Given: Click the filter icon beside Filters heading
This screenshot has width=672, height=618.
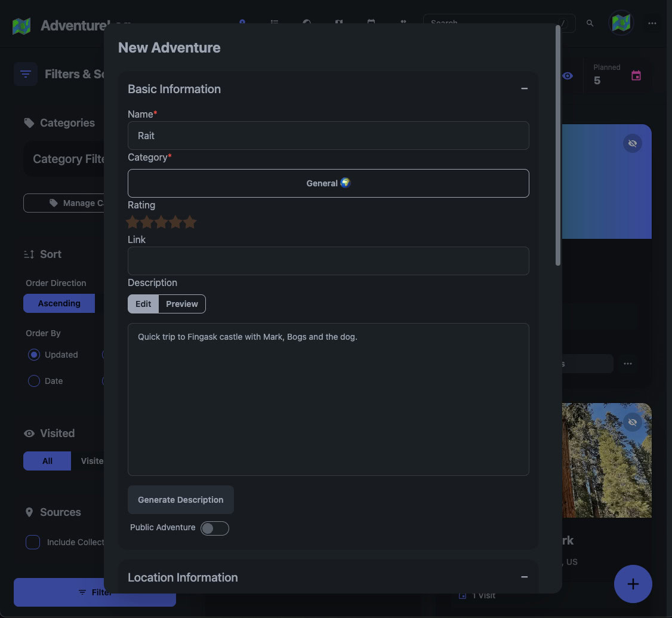Looking at the screenshot, I should 26,74.
